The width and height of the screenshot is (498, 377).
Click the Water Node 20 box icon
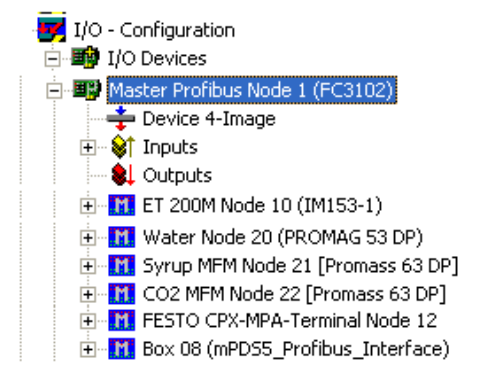tap(122, 237)
